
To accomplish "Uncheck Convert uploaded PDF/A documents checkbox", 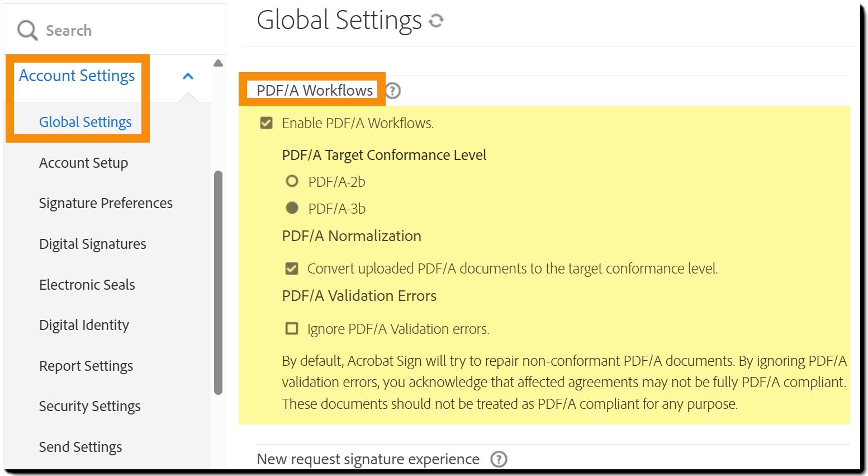I will [292, 268].
